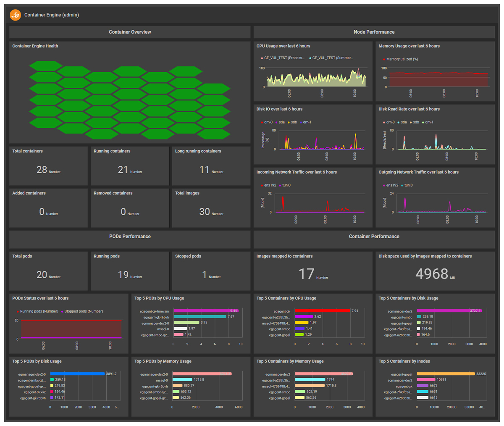Toggle dm-0 legend in Disk IO chart

click(x=266, y=122)
